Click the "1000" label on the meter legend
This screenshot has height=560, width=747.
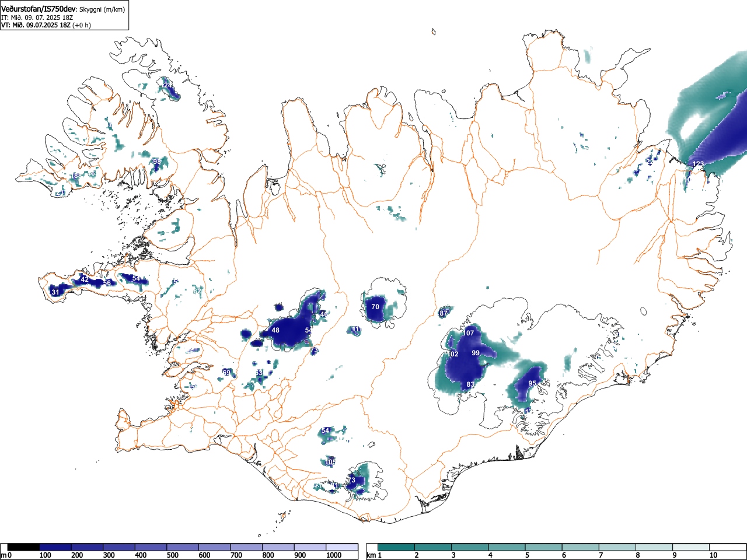pyautogui.click(x=334, y=555)
